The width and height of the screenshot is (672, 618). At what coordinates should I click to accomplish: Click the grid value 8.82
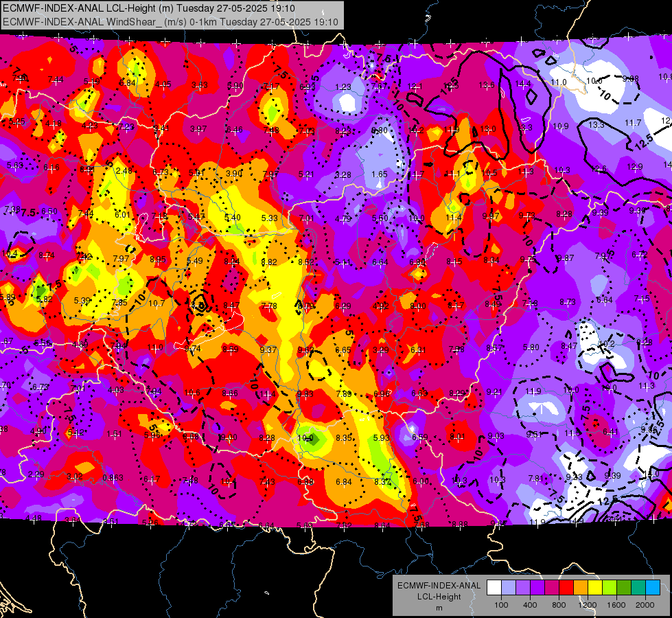tap(269, 262)
